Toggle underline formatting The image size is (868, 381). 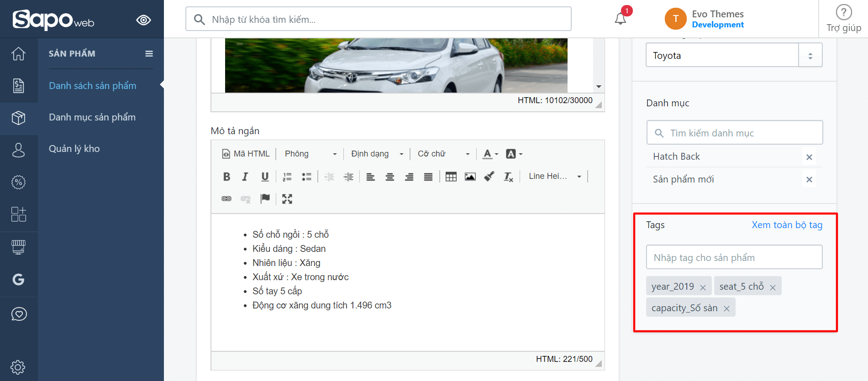coord(265,177)
